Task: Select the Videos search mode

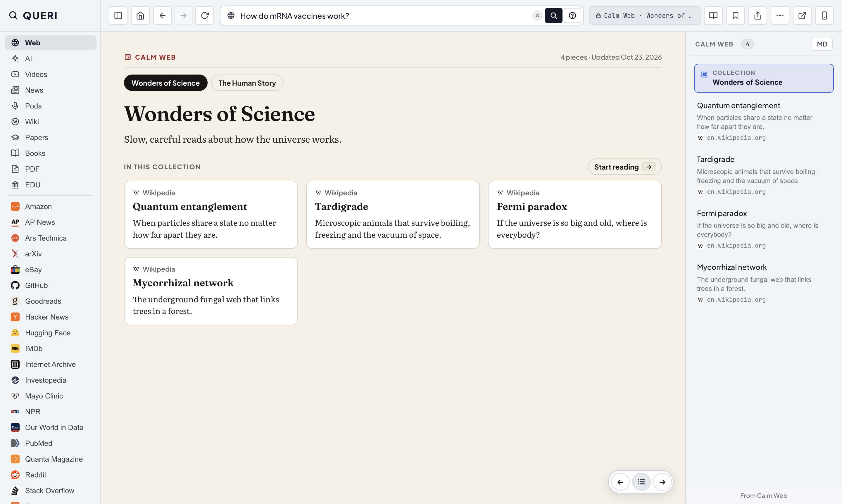Action: tap(50, 74)
